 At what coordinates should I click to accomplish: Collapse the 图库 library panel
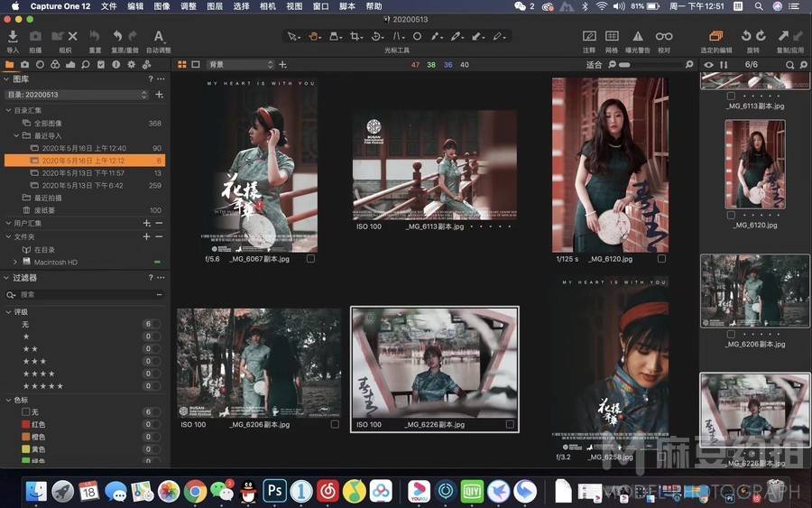(6, 79)
